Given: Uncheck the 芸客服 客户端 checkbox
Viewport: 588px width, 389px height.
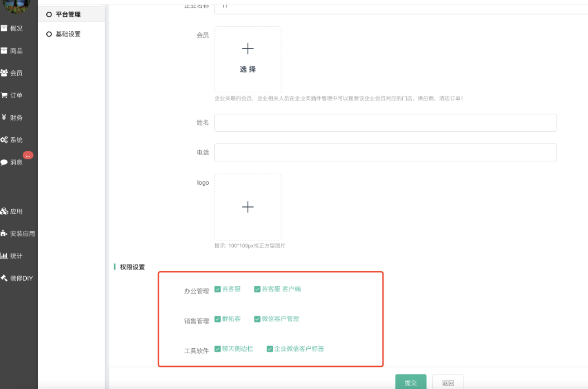Looking at the screenshot, I should click(x=257, y=289).
